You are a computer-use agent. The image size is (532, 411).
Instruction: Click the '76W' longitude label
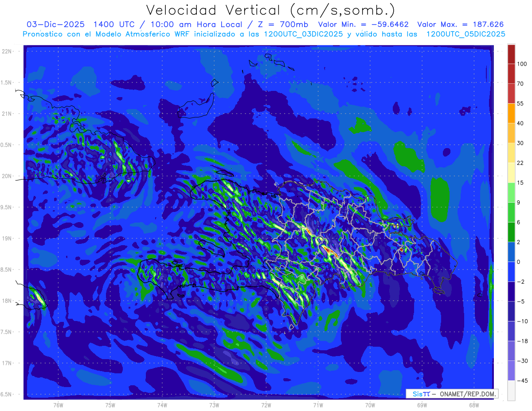pos(58,405)
